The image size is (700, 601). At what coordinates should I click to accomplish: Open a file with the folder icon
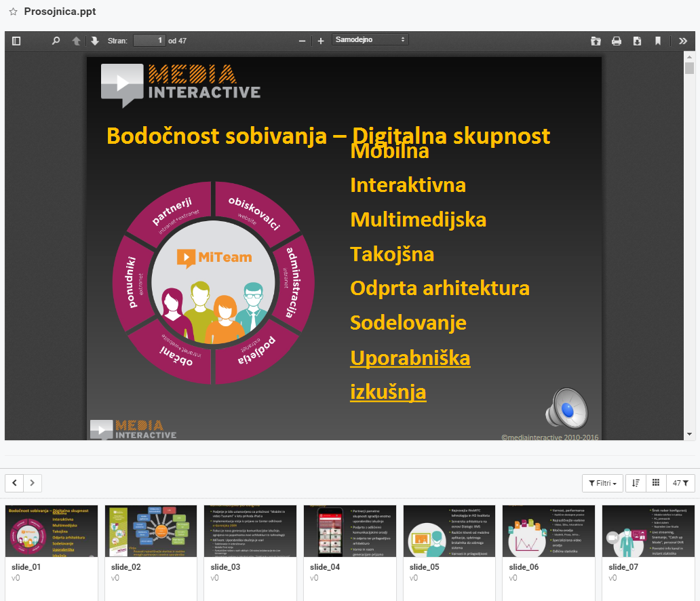pyautogui.click(x=596, y=41)
